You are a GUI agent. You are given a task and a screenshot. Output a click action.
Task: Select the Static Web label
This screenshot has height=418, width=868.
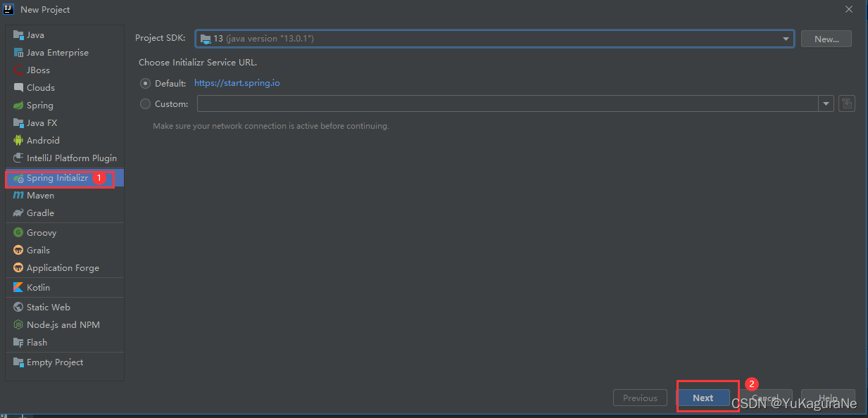coord(49,308)
